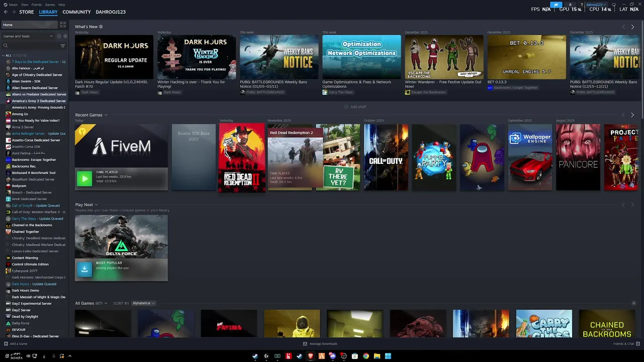Show ready-to-play games only icon

64,36
